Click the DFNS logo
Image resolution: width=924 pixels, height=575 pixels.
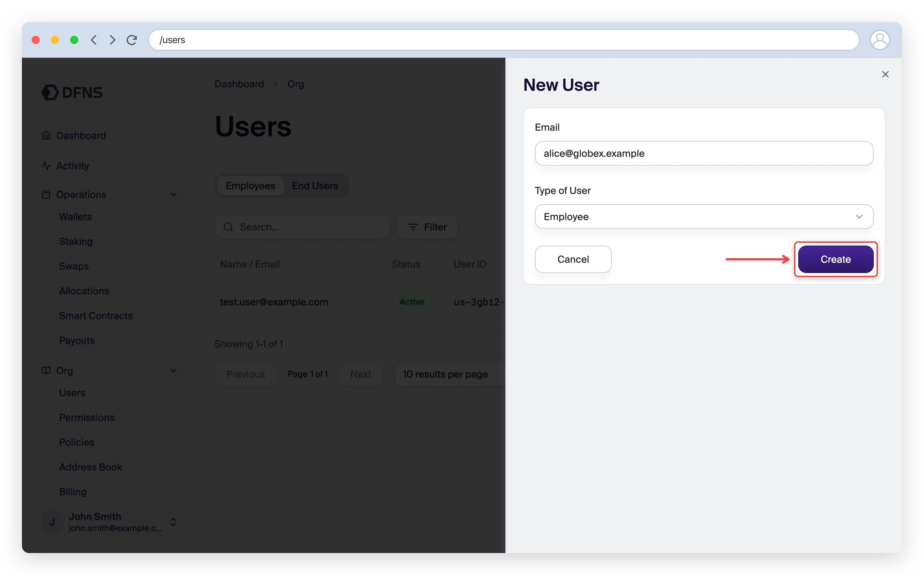click(72, 93)
